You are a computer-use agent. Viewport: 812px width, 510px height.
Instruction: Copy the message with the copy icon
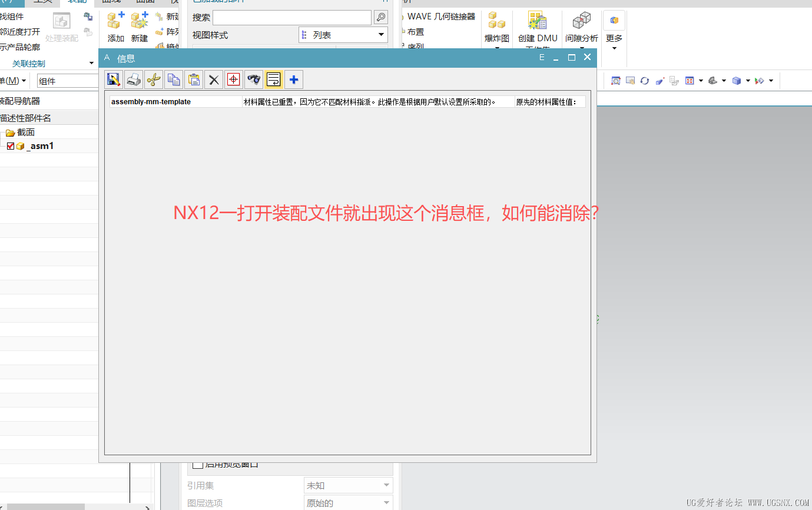point(174,80)
